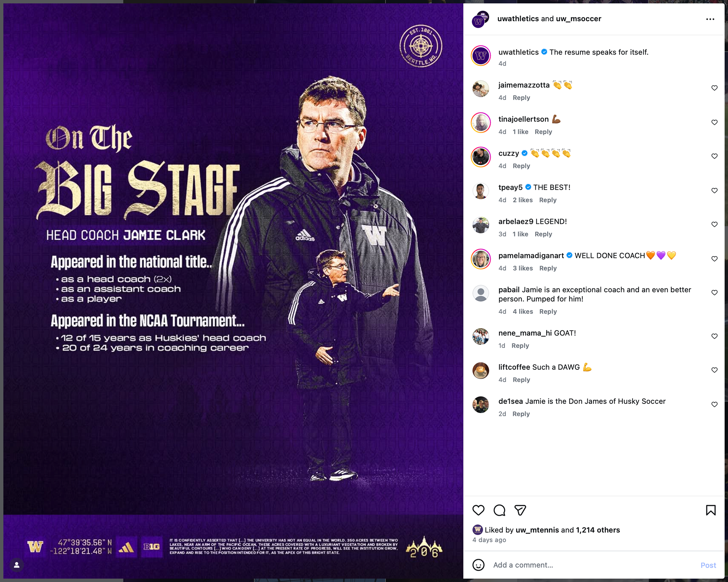Show 3 likes on pamelamadiganart's comment
728x582 pixels.
tap(523, 268)
